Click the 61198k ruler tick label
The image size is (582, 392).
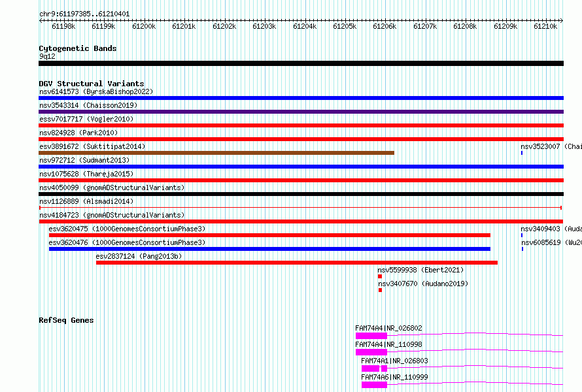(63, 26)
